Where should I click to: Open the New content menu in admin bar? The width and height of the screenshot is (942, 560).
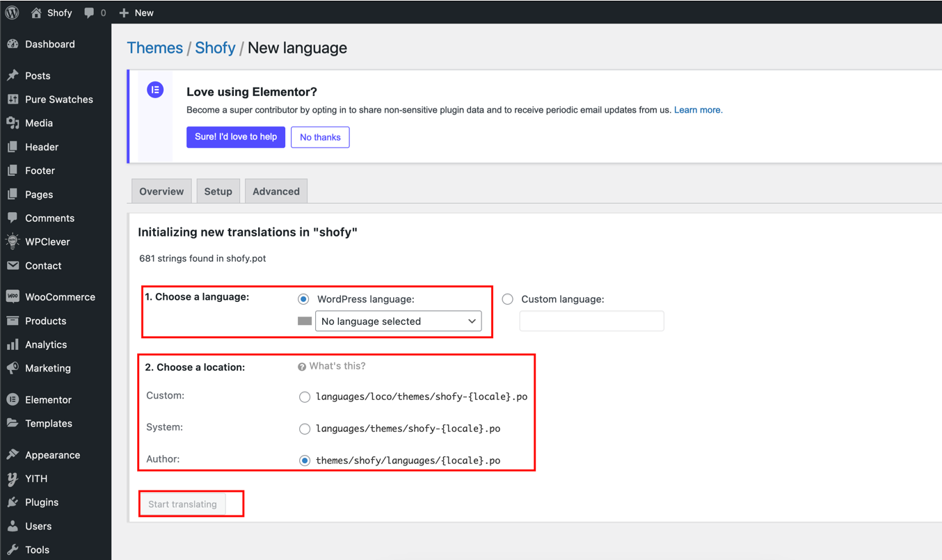click(136, 13)
